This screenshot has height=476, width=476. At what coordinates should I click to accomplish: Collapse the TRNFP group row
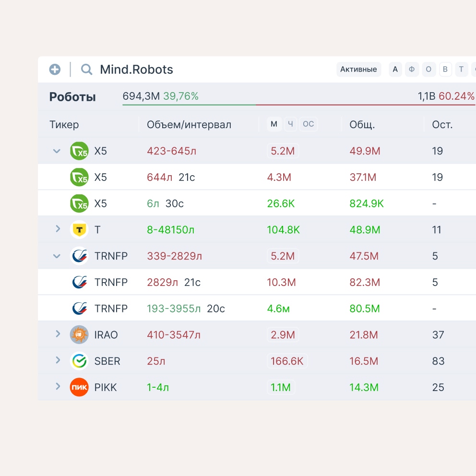(57, 256)
